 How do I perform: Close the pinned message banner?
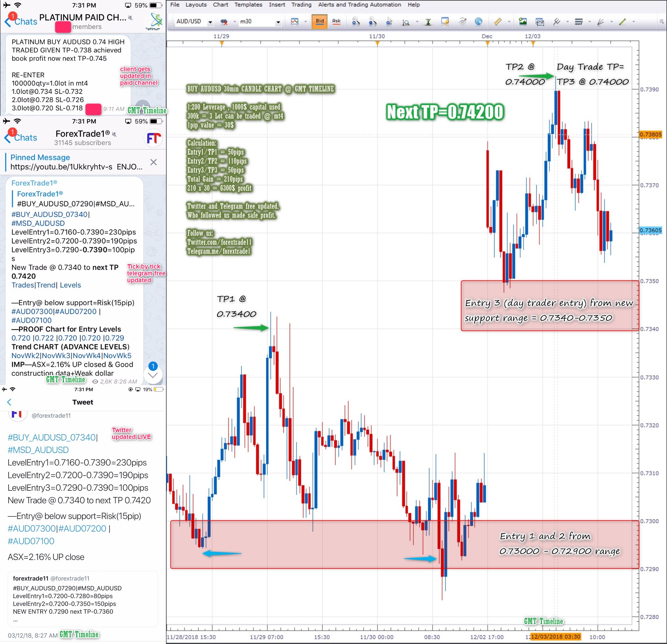click(x=154, y=162)
